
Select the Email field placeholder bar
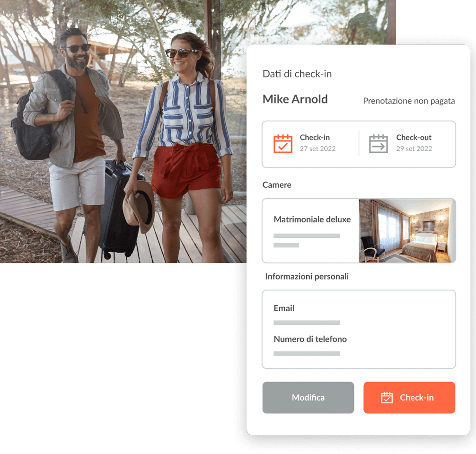307,323
